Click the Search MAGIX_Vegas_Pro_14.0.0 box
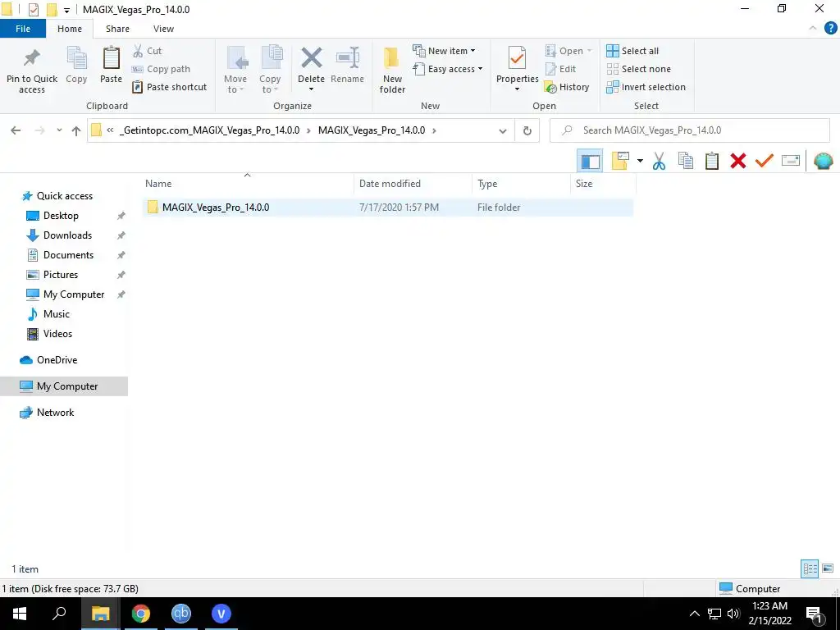 tap(690, 130)
